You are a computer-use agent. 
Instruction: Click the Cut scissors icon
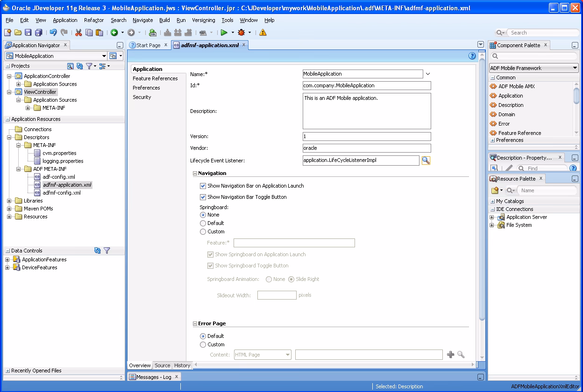point(78,33)
